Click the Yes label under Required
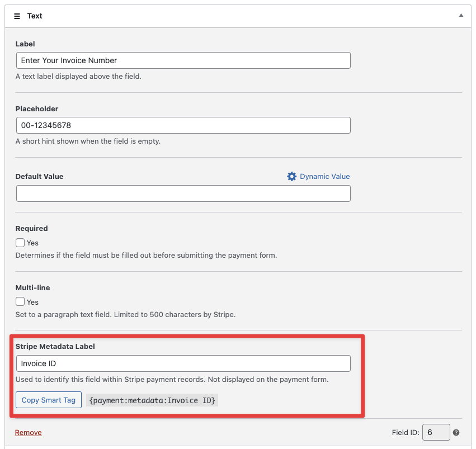This screenshot has height=449, width=476. point(32,243)
